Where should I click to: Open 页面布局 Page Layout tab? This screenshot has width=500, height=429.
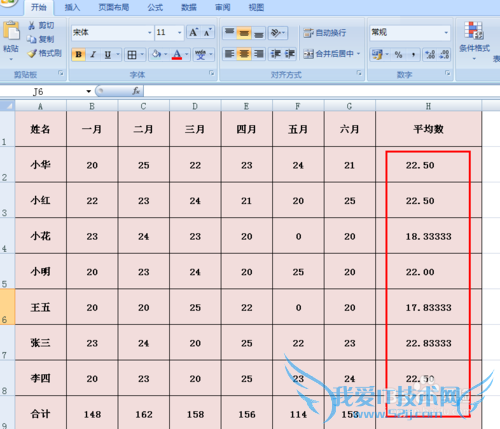point(113,7)
